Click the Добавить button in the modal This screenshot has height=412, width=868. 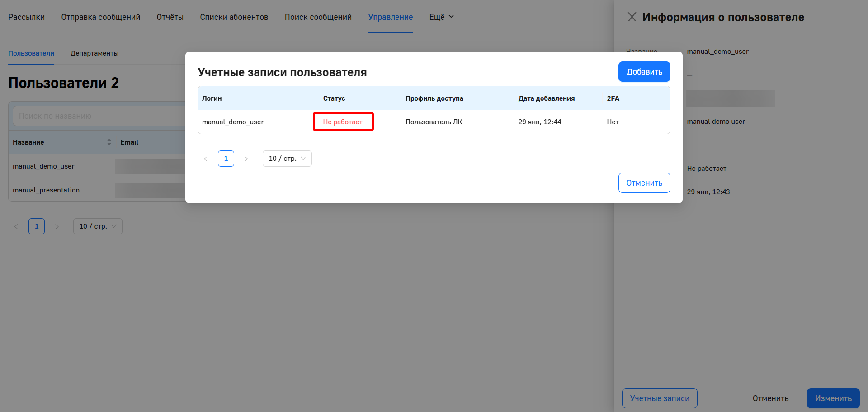coord(644,72)
